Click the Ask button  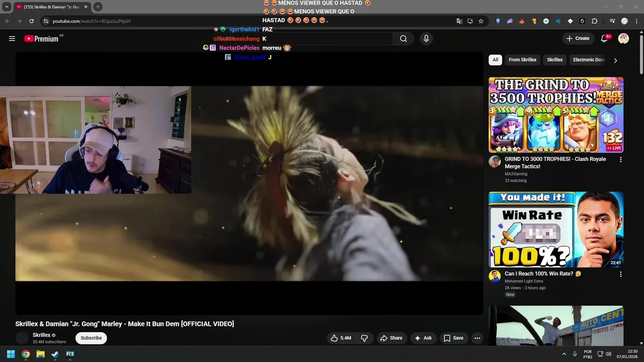coord(423,338)
